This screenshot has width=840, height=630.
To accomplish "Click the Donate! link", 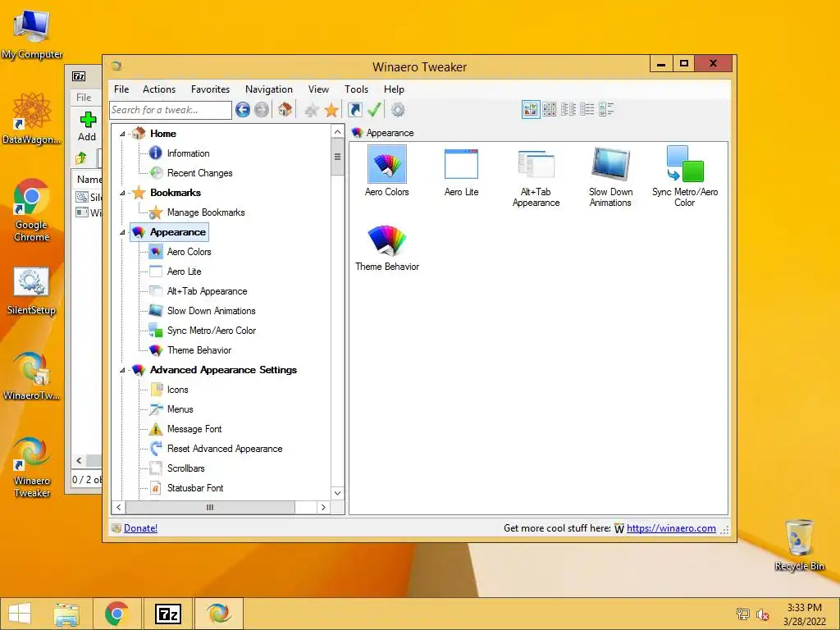I will click(140, 528).
